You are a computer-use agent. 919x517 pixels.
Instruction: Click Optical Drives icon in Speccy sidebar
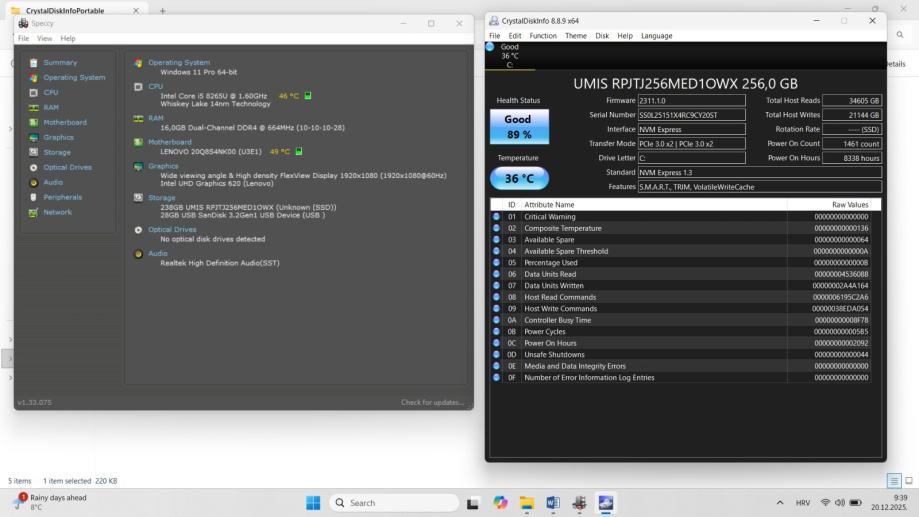tap(33, 168)
